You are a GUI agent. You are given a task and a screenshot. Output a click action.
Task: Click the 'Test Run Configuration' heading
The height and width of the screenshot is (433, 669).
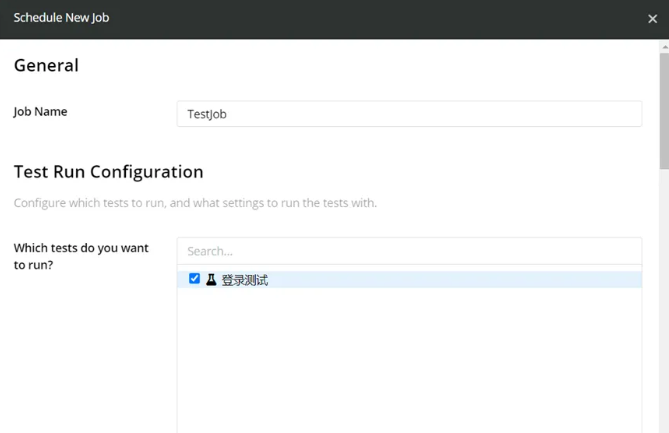tap(108, 172)
